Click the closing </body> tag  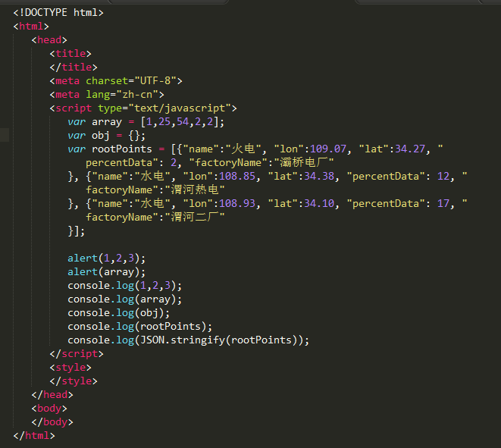click(52, 422)
